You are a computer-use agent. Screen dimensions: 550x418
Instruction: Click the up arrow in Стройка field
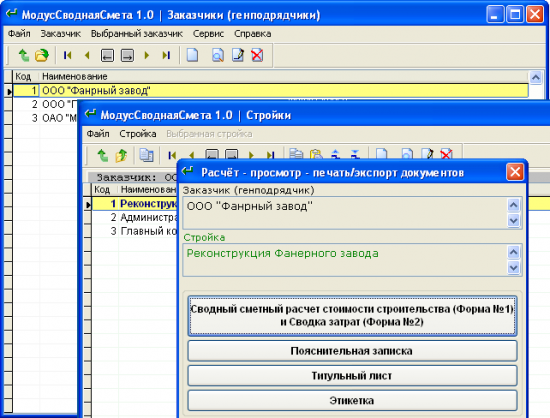(x=514, y=252)
